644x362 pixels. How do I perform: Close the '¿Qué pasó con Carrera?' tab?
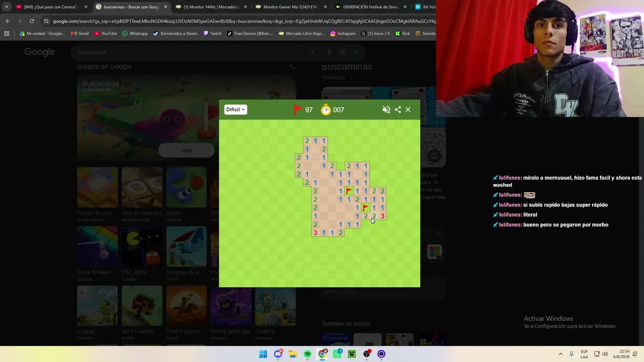click(x=86, y=7)
